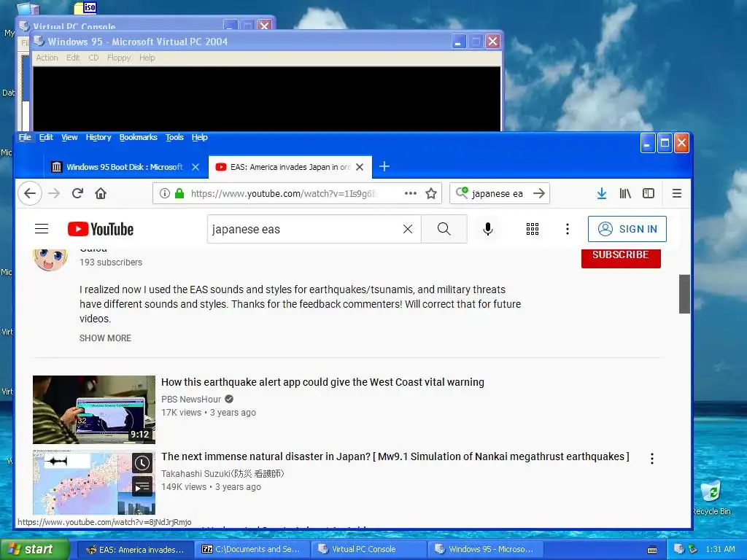
Task: Switch to Virtual PC Console taskbar button
Action: 368,549
